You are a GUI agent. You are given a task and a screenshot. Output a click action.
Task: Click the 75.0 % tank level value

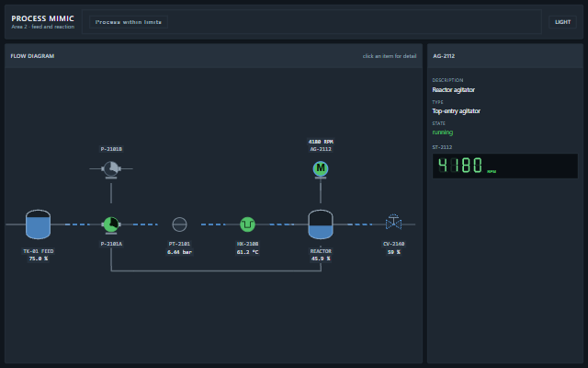pos(39,259)
